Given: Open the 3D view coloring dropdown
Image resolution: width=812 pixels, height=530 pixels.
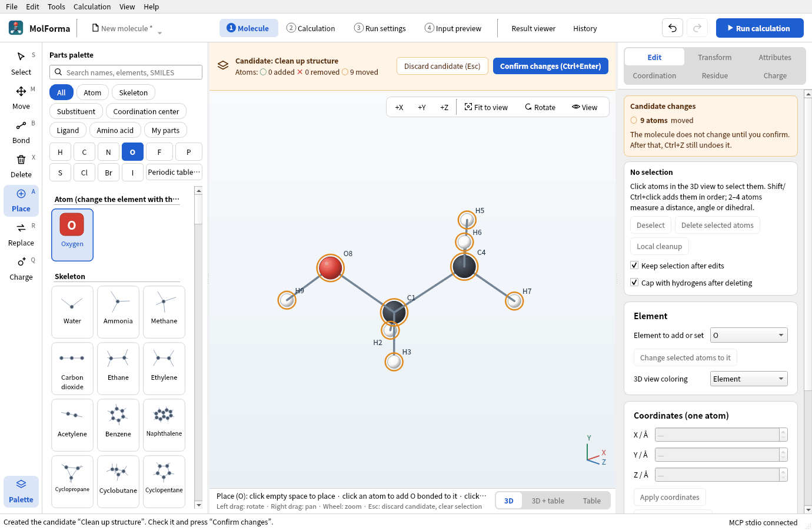Looking at the screenshot, I should pyautogui.click(x=749, y=379).
